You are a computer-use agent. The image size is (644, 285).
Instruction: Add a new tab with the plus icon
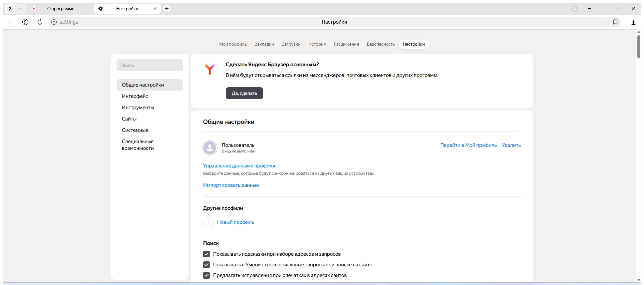pyautogui.click(x=167, y=9)
